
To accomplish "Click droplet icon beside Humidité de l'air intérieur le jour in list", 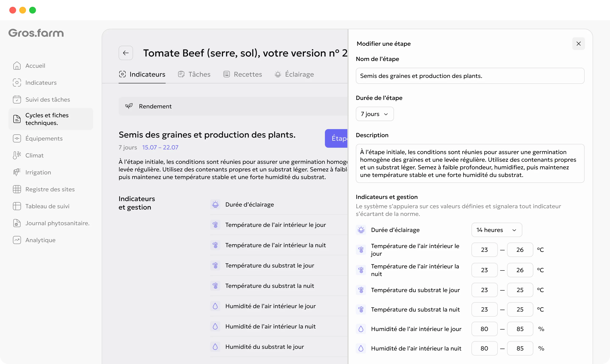I will pos(215,306).
